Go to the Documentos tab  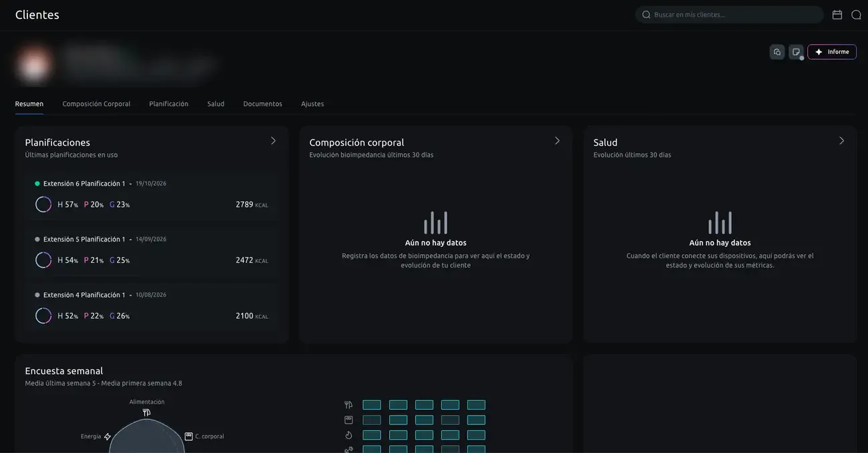[262, 104]
